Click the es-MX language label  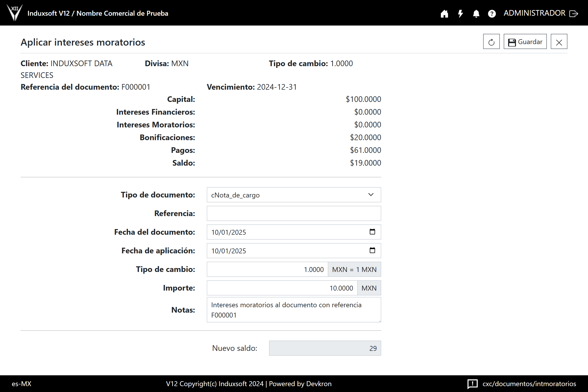coord(22,384)
